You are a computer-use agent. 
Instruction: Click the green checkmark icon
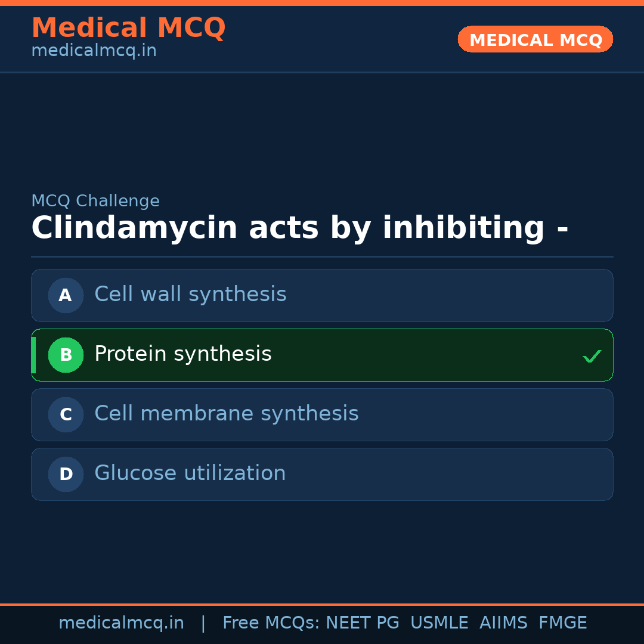click(x=592, y=356)
